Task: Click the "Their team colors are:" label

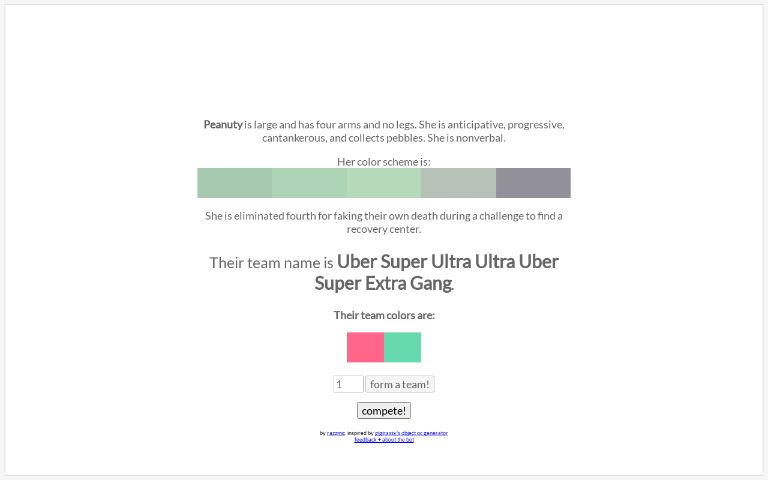Action: pos(384,315)
